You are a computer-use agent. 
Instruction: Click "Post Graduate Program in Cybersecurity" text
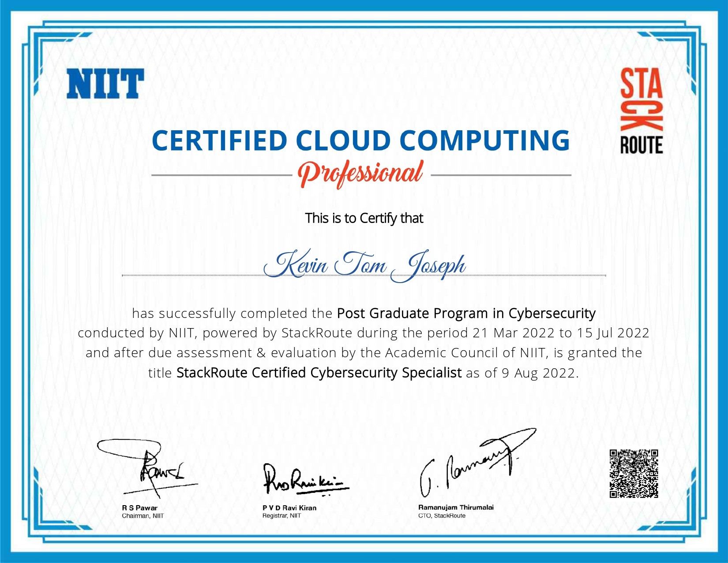[466, 314]
